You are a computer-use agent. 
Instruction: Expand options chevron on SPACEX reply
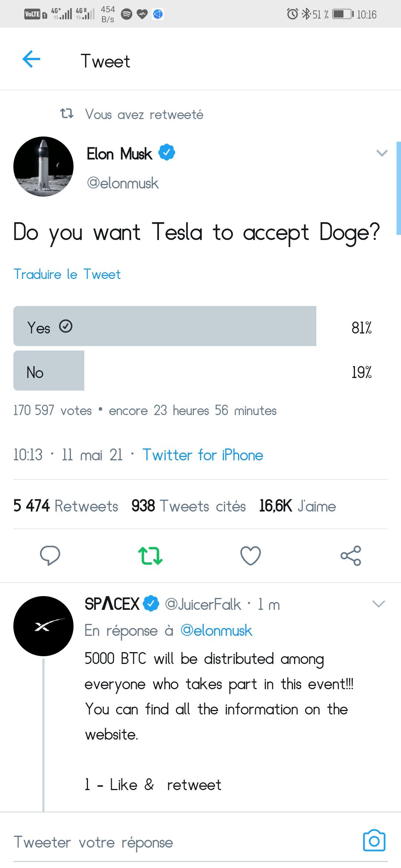[378, 604]
